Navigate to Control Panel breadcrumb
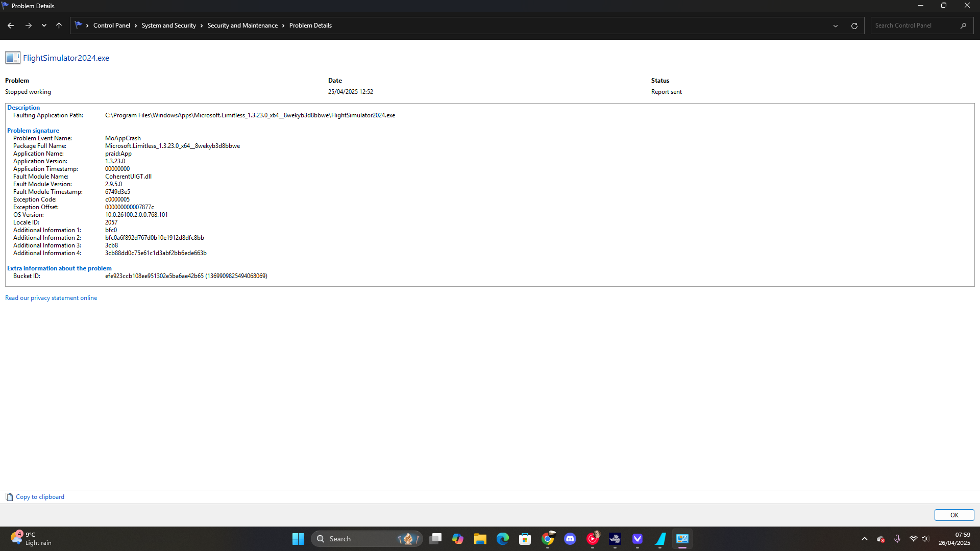Screen dimensions: 980x551 [112, 26]
